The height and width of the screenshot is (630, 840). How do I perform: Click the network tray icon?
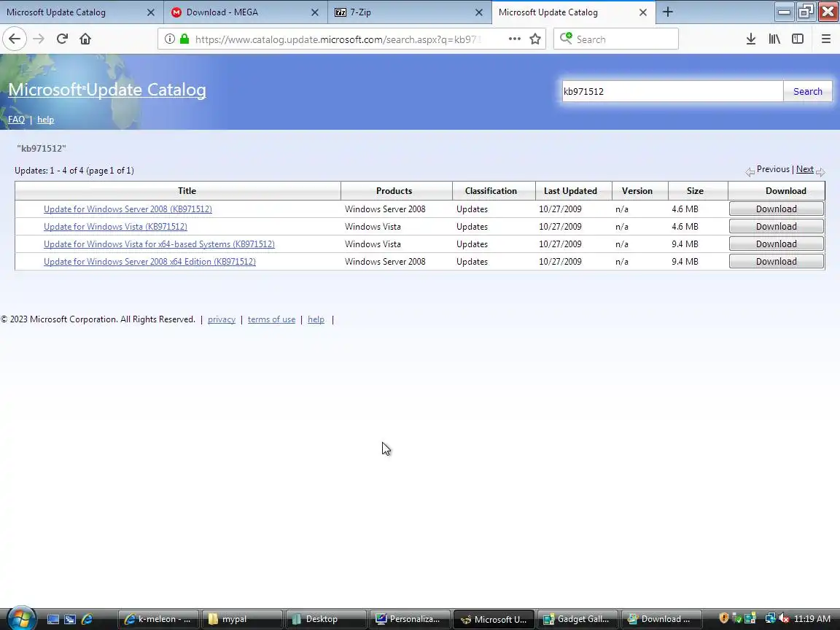(770, 619)
